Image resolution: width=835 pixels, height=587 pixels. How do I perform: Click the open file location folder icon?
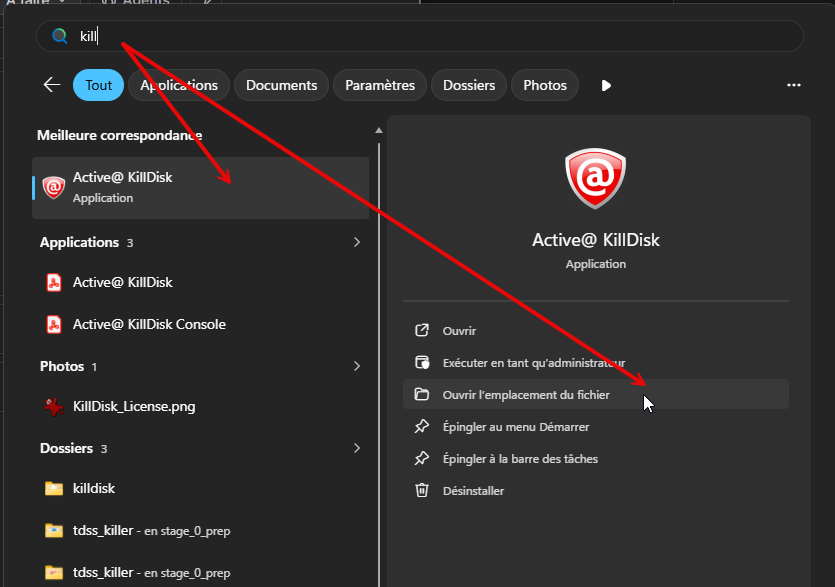422,395
